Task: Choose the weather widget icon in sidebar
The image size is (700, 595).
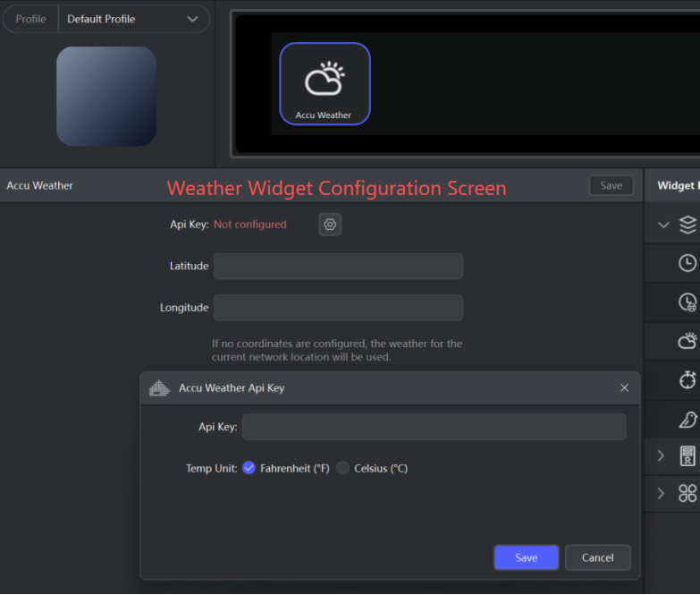Action: tap(687, 341)
